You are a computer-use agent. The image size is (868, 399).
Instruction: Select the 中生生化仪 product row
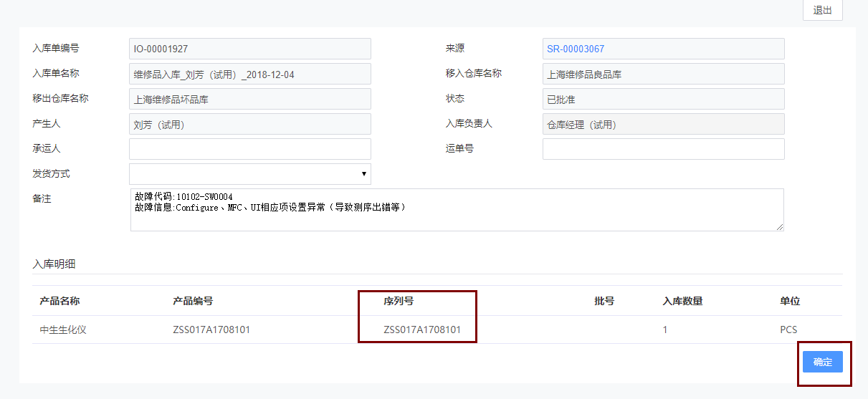click(x=63, y=330)
